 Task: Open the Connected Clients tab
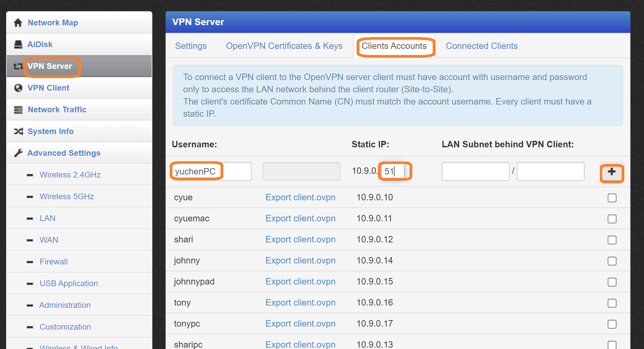(x=481, y=46)
